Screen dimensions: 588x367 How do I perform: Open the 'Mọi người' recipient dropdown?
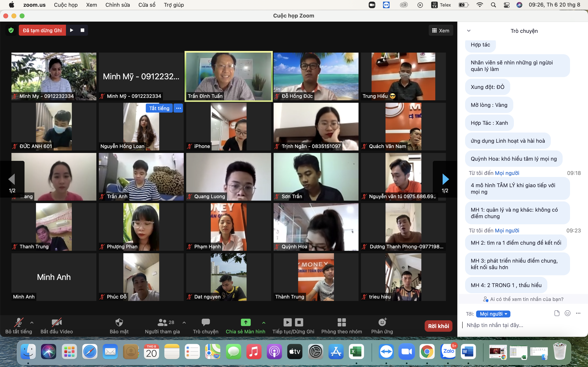coord(493,314)
